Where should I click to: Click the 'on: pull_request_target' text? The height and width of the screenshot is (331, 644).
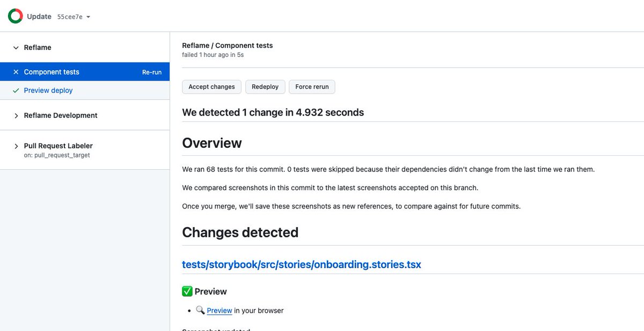click(57, 155)
